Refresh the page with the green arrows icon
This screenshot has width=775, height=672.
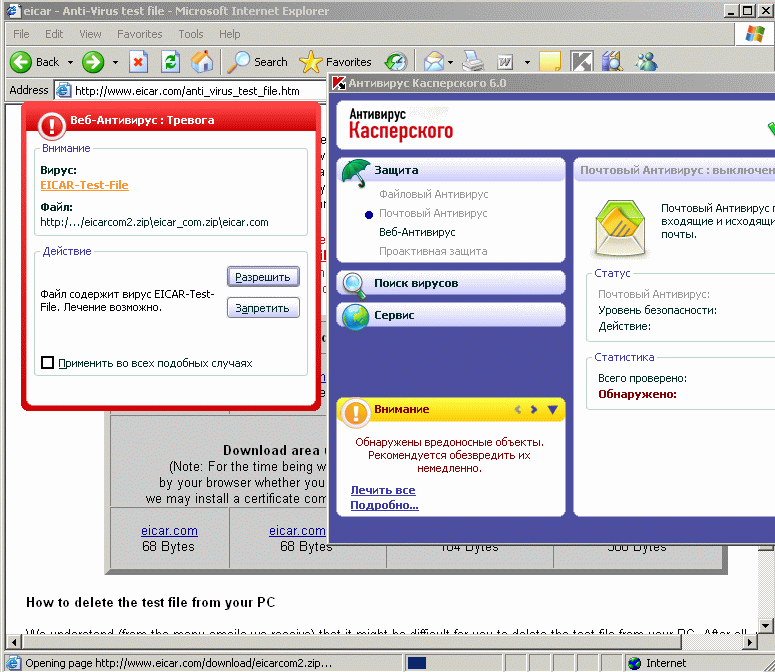171,62
